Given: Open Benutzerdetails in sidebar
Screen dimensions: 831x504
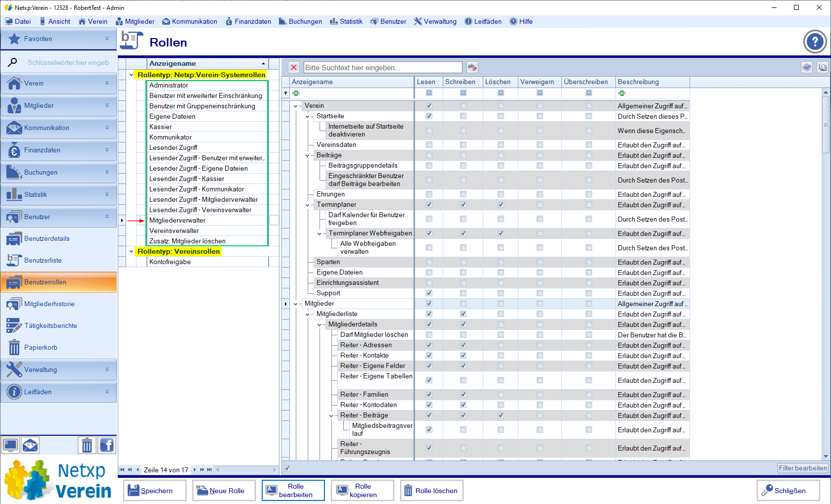Looking at the screenshot, I should point(58,238).
